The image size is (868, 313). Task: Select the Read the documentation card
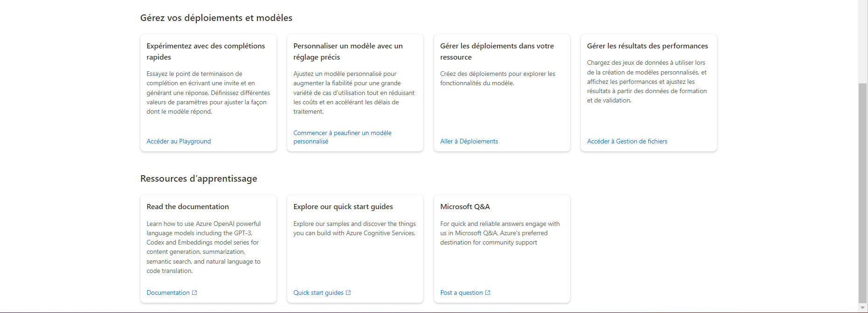pos(208,249)
